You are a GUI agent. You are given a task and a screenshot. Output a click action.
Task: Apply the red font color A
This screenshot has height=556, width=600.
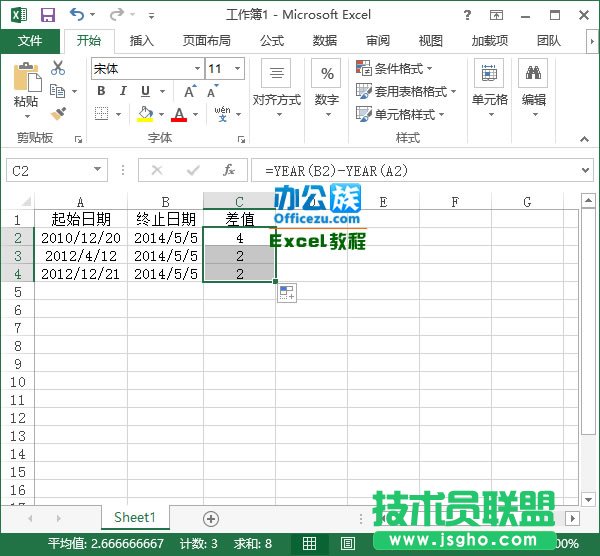click(x=179, y=114)
